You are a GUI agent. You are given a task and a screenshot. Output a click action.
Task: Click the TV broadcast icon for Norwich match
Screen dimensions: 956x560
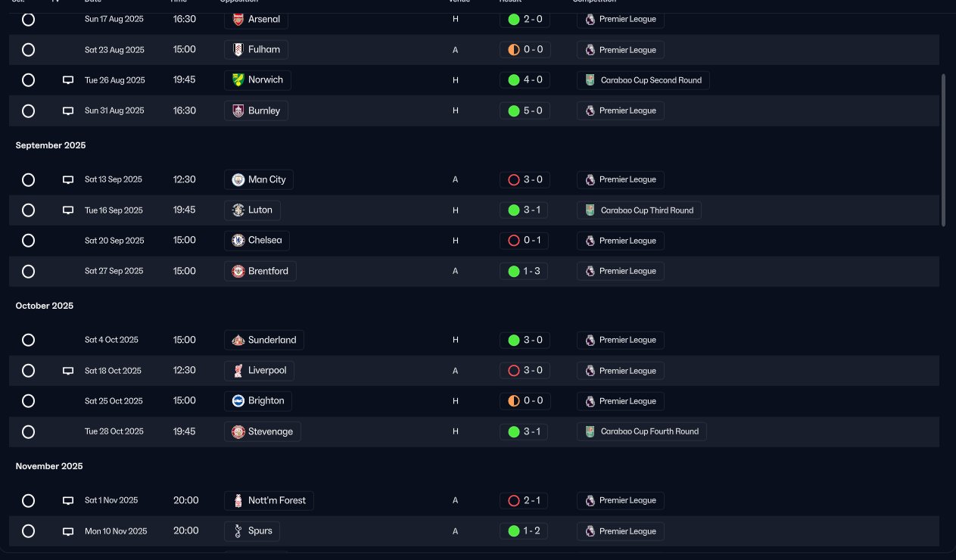tap(68, 80)
